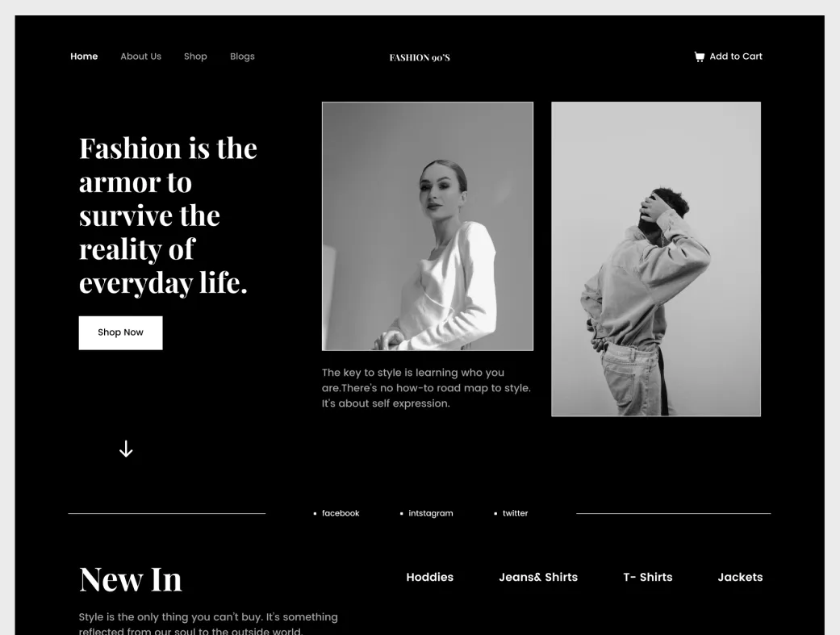
Task: Open the Home nav item
Action: [84, 56]
